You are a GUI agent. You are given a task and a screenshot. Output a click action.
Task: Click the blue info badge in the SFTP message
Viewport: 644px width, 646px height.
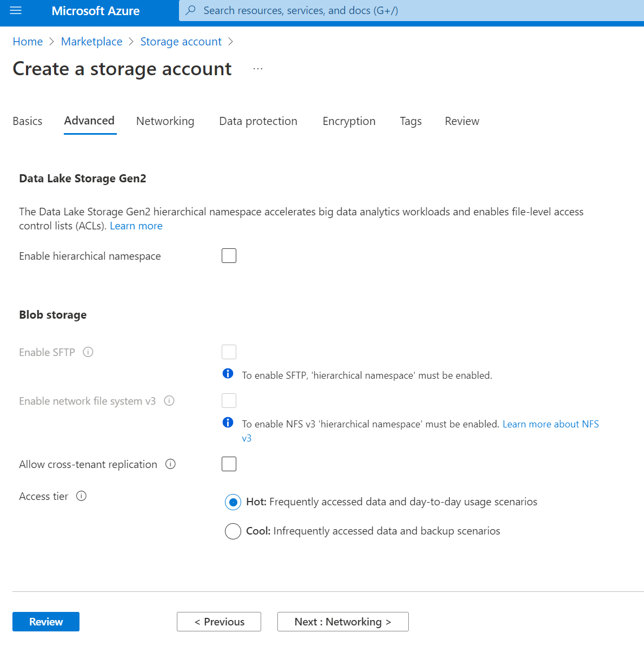[228, 373]
